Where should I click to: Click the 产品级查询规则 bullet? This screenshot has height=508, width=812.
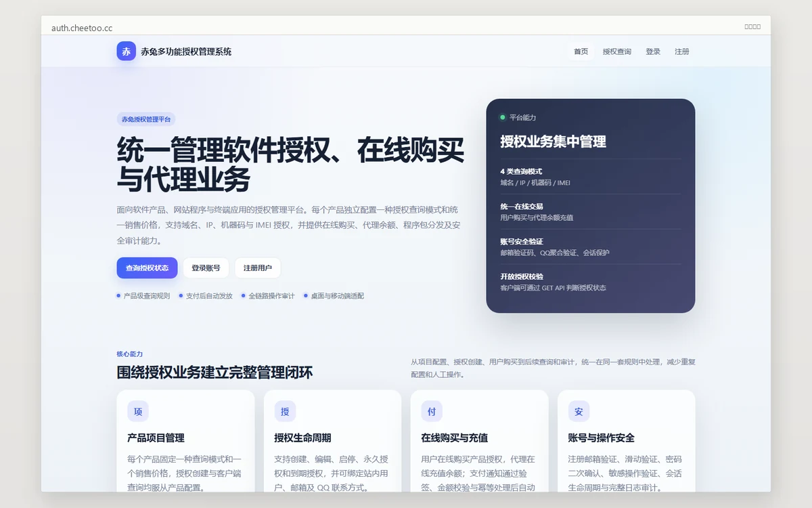(x=143, y=296)
